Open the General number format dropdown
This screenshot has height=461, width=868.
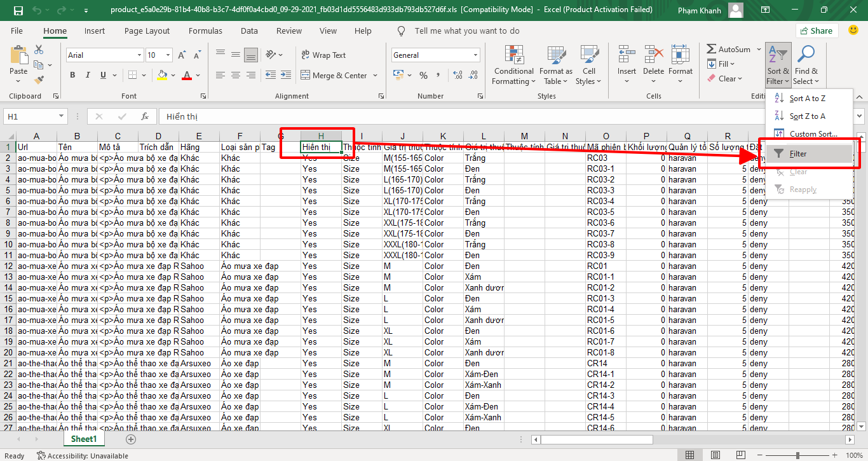coord(475,55)
